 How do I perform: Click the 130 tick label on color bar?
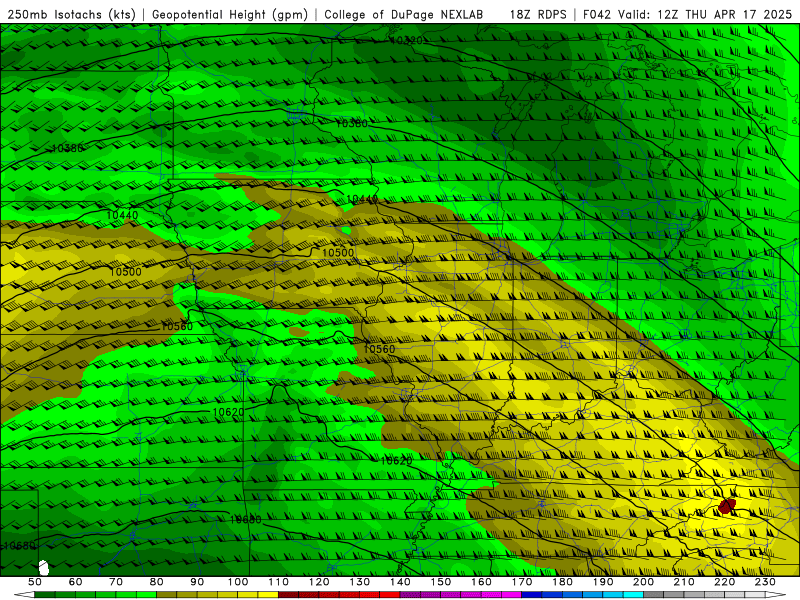click(360, 582)
